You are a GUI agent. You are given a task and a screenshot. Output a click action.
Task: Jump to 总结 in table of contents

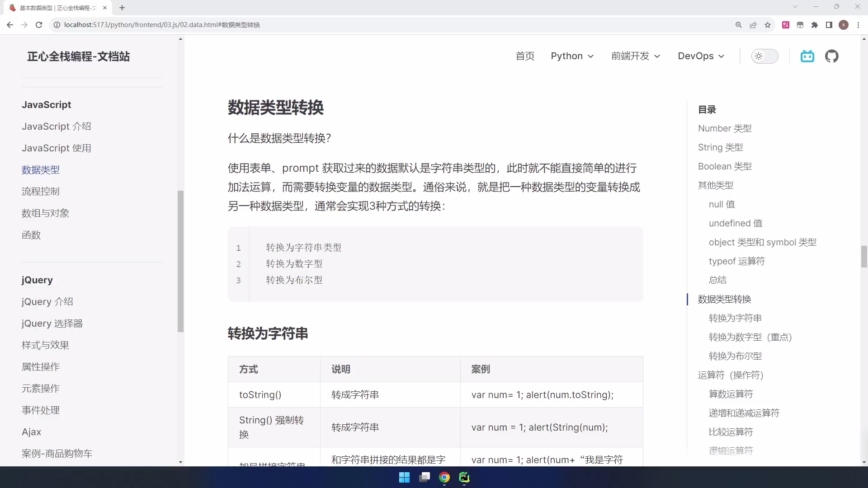(718, 280)
